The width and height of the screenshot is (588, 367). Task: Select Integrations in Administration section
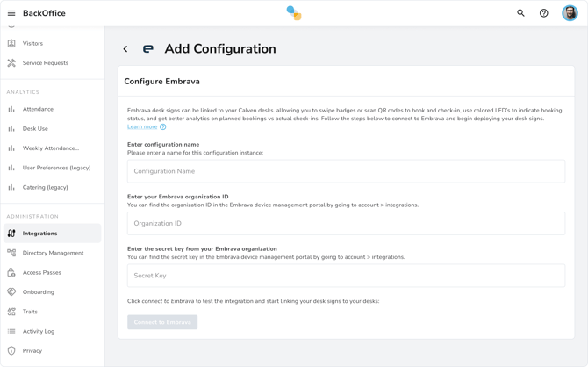tap(52, 233)
